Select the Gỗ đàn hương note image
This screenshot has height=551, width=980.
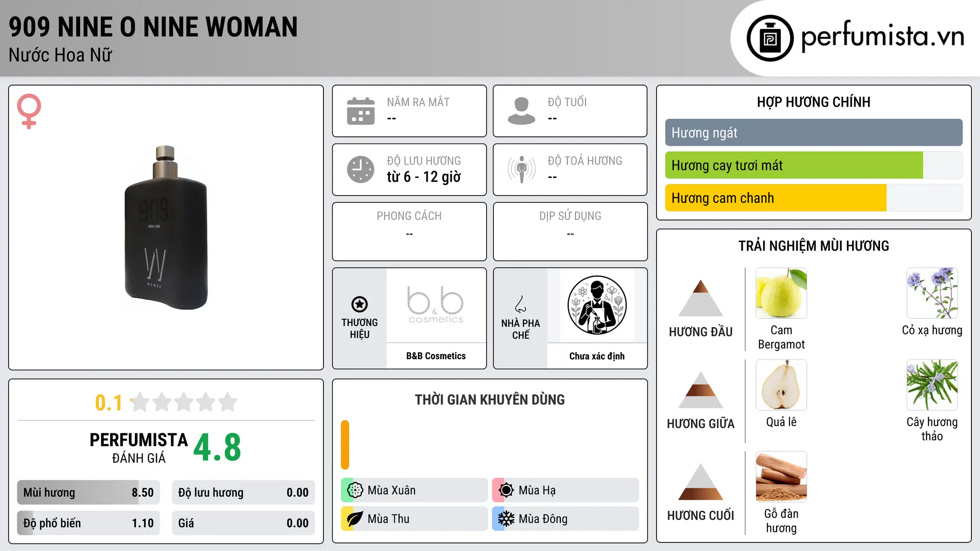point(781,477)
